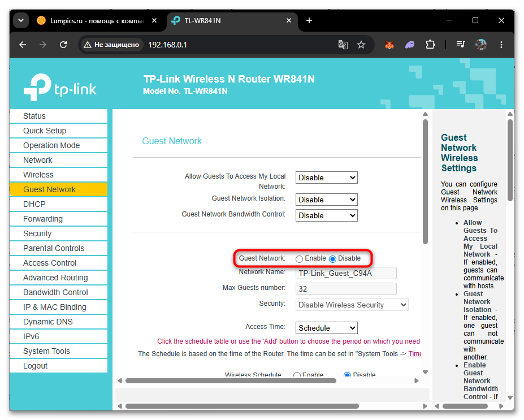Viewport: 524px width, 420px height.
Task: Open the IPv6 menu item
Action: point(58,336)
